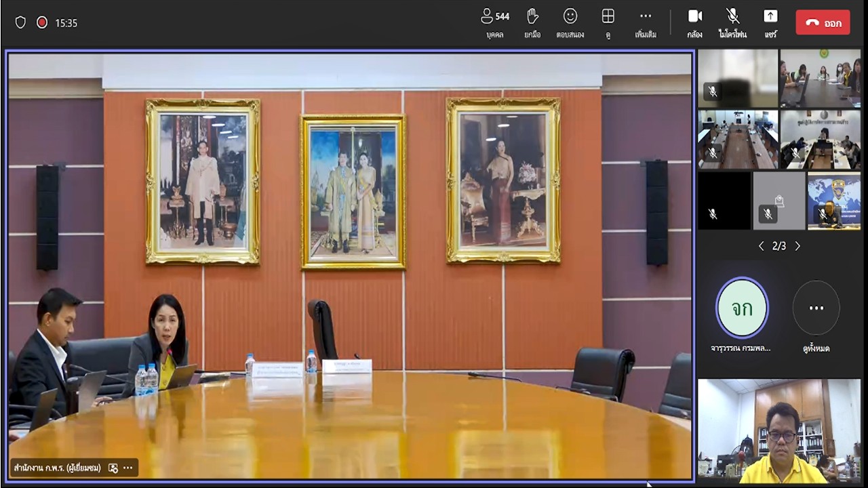Open the View (ดู) layout options
The image size is (868, 488).
tap(608, 22)
